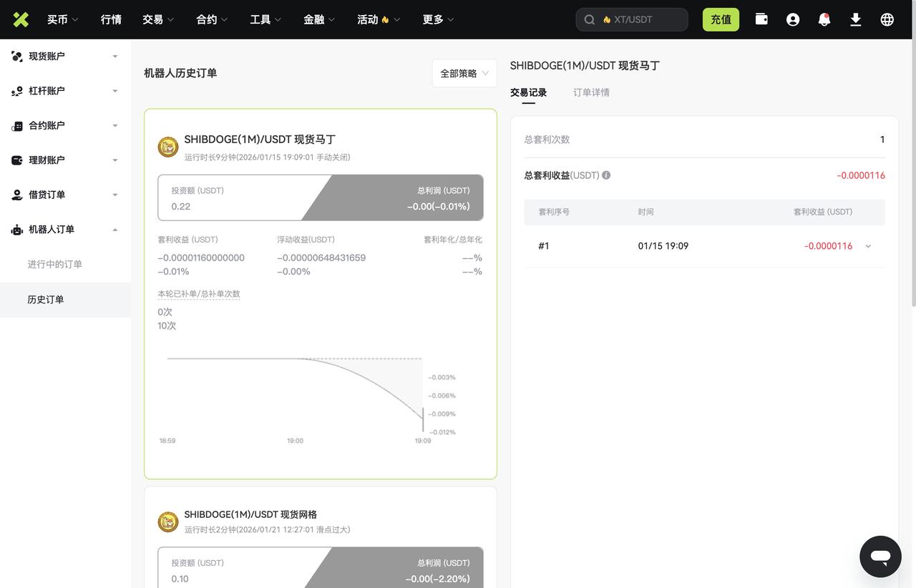
Task: Go to 进行中的订单 in sidebar
Action: [x=55, y=265]
